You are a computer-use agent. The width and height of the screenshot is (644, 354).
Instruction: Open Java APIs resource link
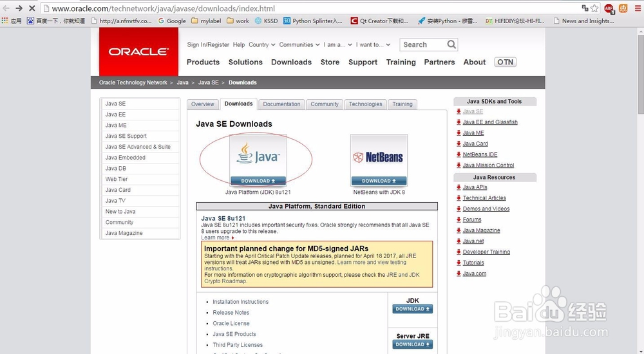click(x=475, y=187)
